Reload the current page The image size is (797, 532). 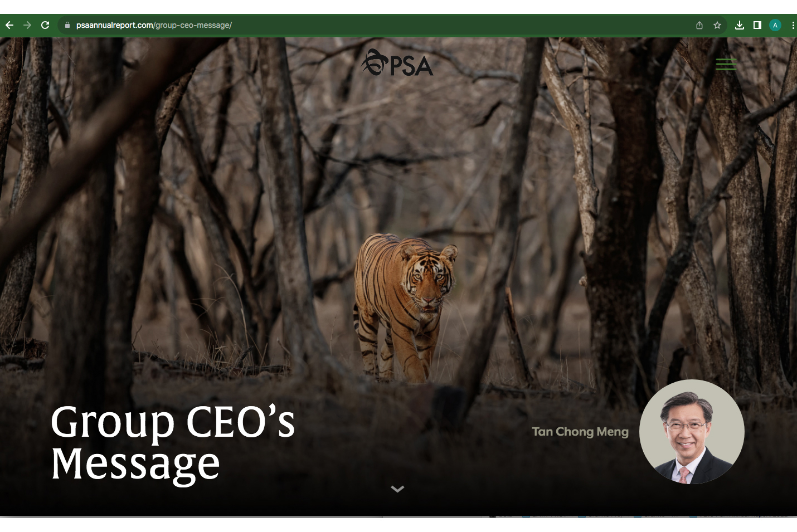45,25
